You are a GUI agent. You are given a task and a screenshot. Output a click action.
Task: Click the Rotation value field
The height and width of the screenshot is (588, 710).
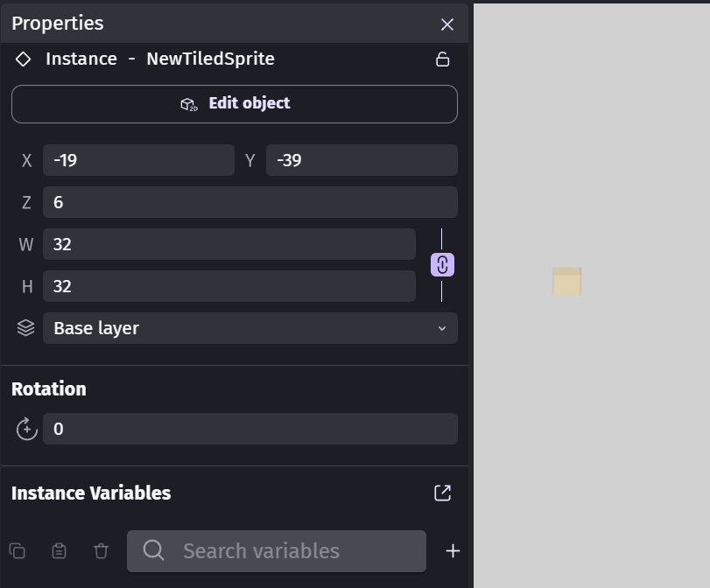pos(250,429)
